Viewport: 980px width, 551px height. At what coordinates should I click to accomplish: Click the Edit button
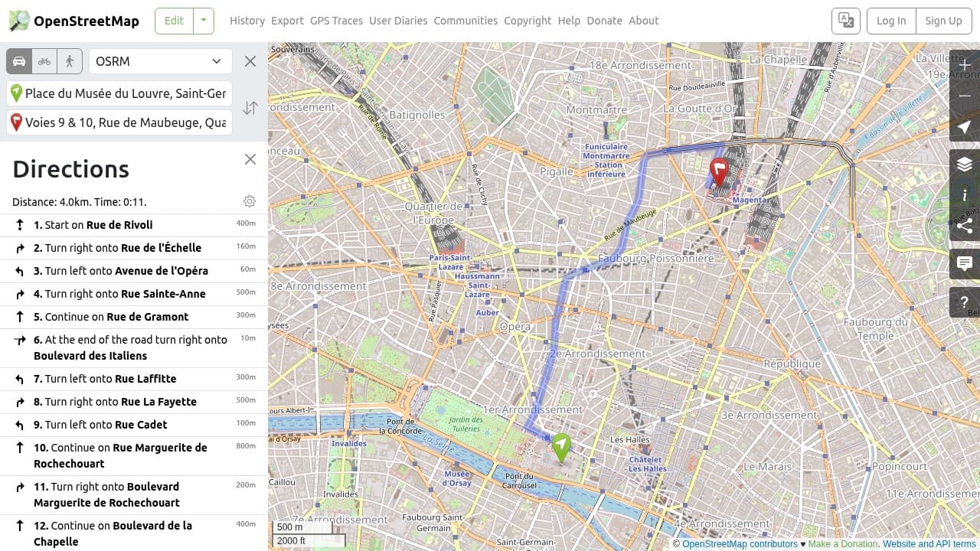174,21
